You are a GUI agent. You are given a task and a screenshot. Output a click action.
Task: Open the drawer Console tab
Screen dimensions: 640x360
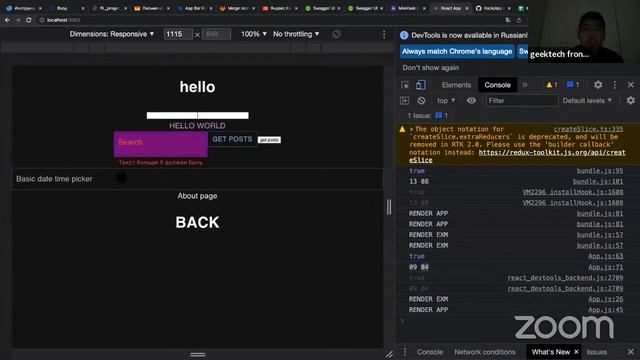[430, 352]
